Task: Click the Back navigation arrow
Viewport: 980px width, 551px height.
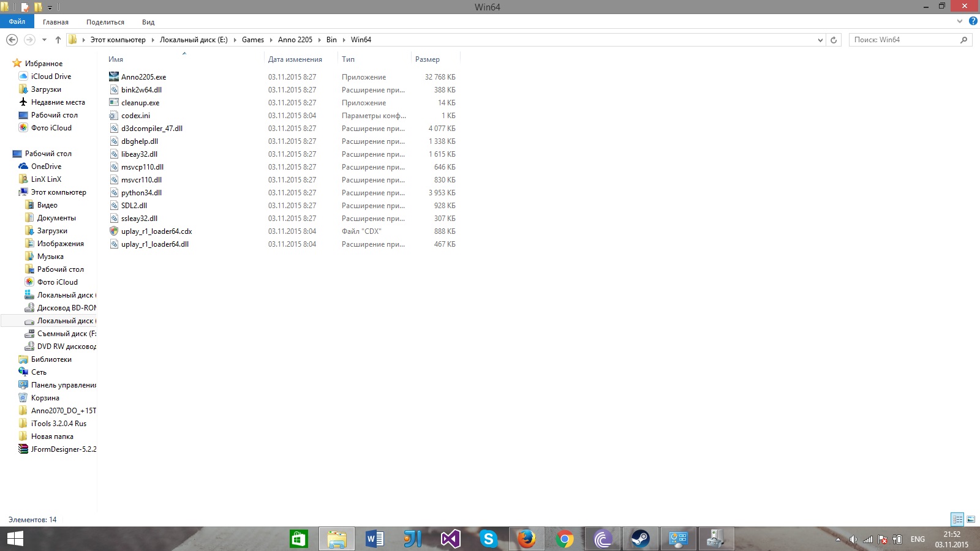Action: pos(12,40)
